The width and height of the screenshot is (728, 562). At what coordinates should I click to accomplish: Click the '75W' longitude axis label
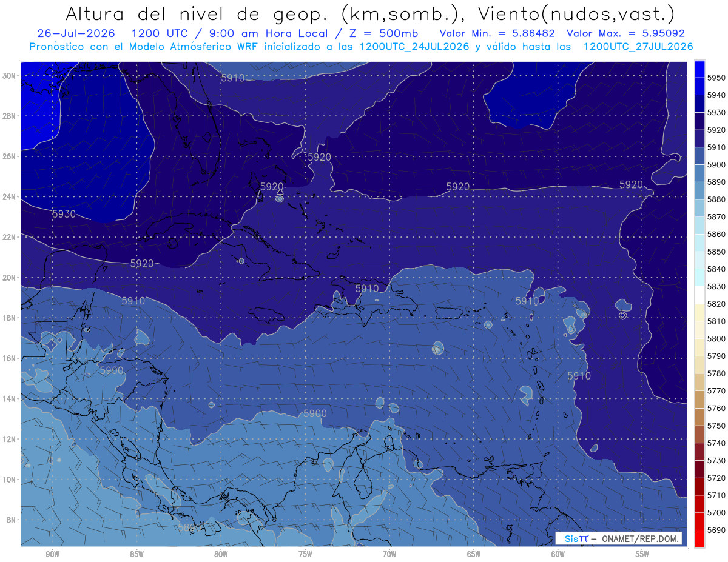tap(305, 555)
